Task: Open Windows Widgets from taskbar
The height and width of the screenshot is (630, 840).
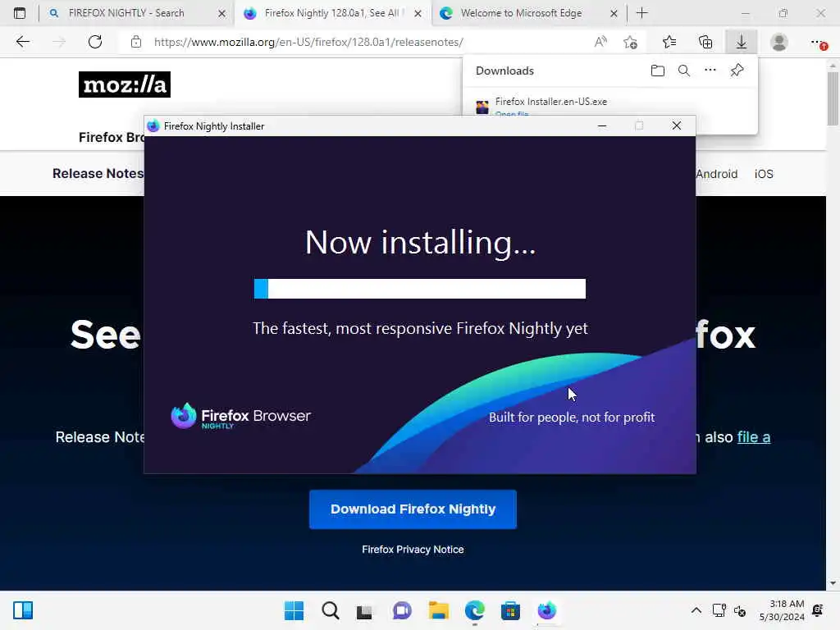Action: [x=23, y=610]
